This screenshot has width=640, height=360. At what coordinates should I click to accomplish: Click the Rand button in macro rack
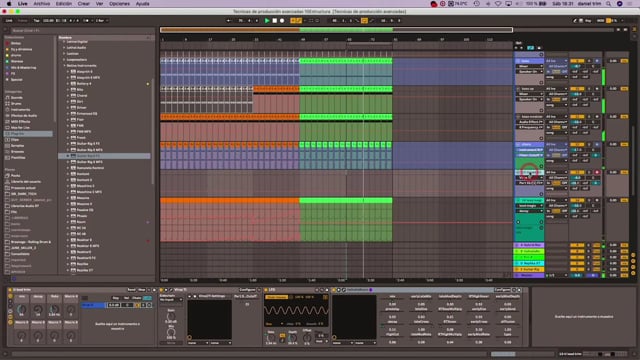(131, 290)
